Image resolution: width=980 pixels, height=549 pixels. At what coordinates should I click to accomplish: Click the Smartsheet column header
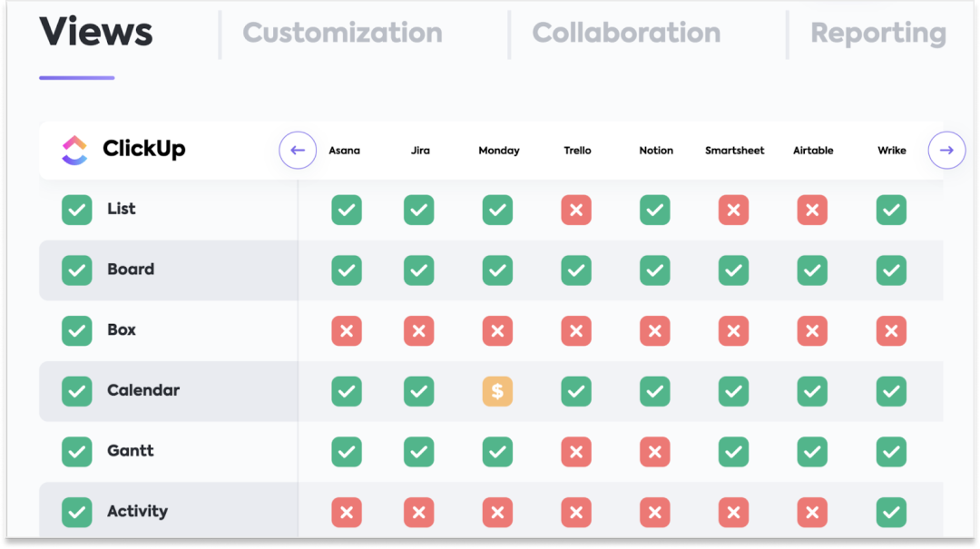point(734,151)
